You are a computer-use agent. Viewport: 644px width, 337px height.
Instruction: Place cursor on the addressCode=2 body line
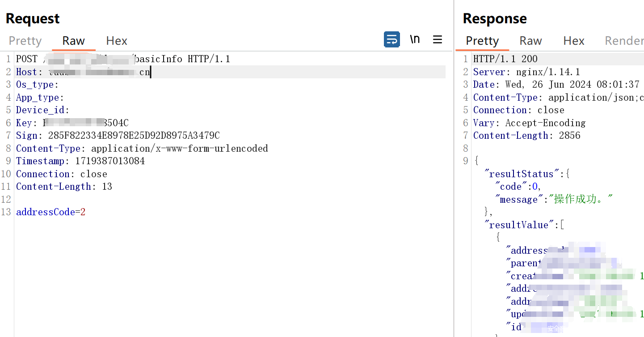51,212
